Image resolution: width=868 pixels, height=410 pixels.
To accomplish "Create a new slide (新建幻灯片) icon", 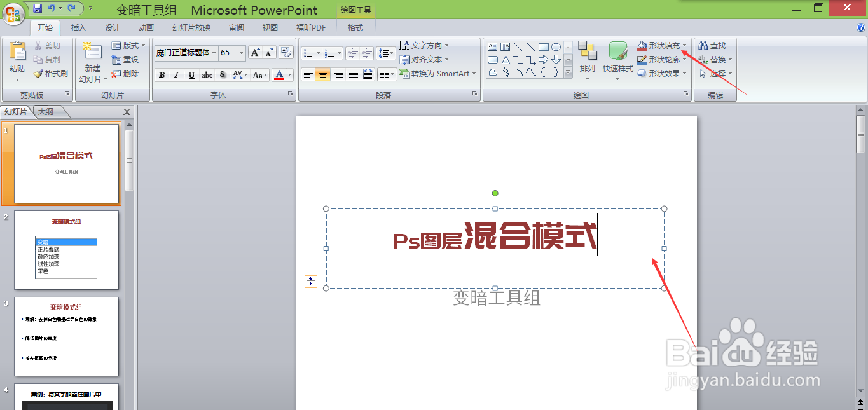I will pos(92,51).
